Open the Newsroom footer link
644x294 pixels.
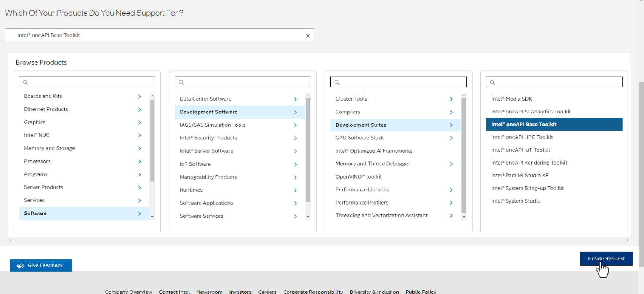click(209, 292)
